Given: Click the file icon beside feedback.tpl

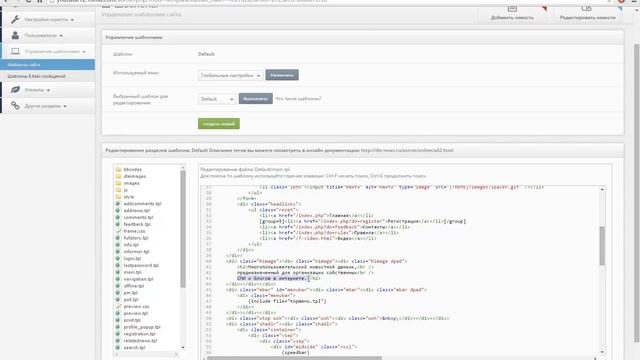Looking at the screenshot, I should (118, 224).
